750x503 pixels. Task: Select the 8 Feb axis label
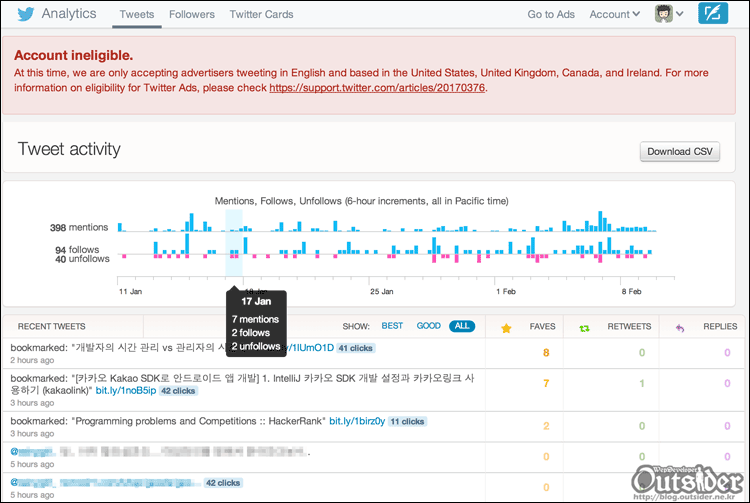631,291
